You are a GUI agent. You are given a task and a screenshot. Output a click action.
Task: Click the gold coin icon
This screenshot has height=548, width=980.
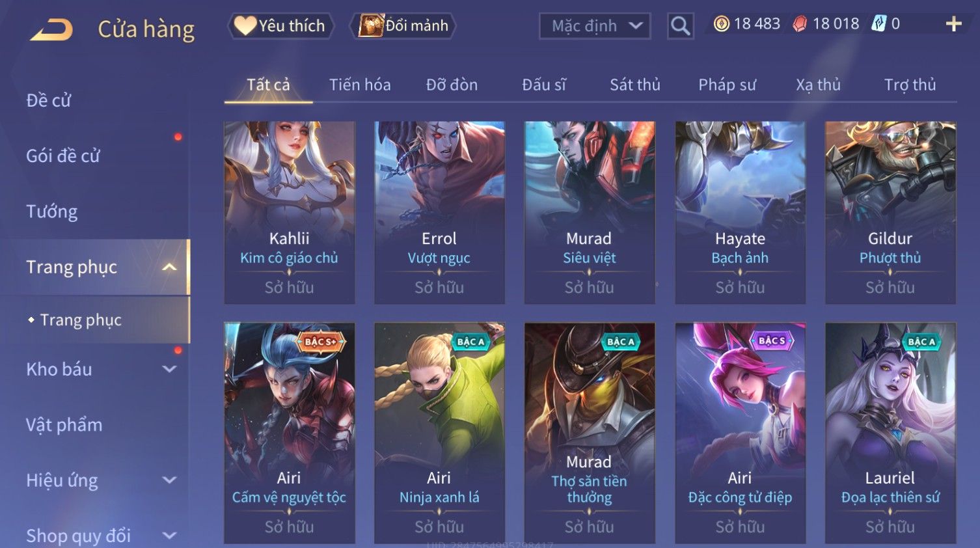tap(721, 24)
